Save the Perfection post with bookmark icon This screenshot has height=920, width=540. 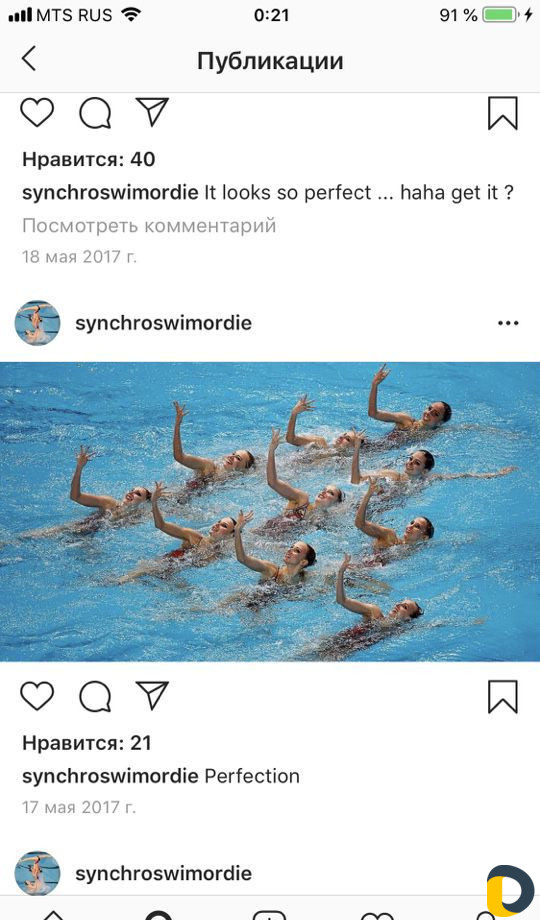click(503, 697)
